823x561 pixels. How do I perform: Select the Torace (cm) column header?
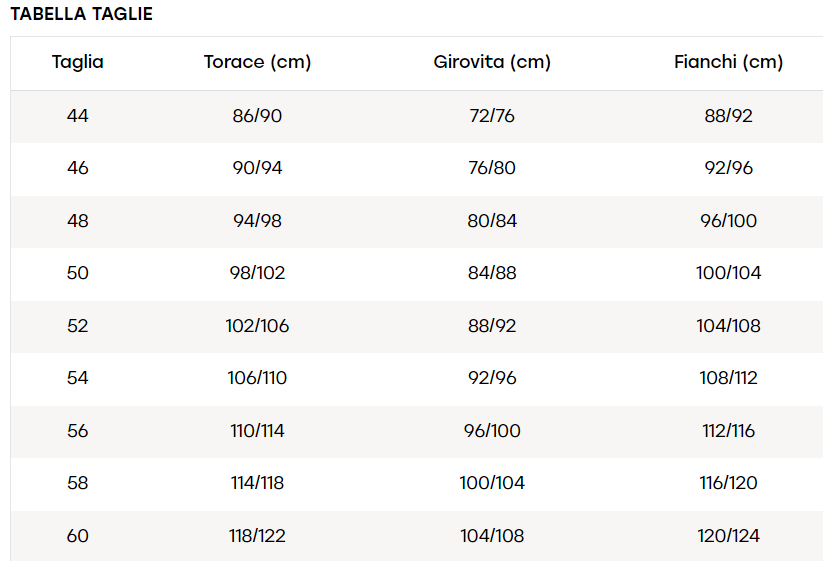pyautogui.click(x=257, y=62)
